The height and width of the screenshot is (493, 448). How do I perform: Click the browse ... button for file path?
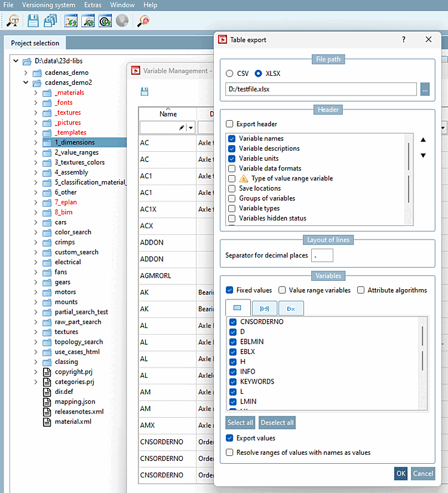[x=425, y=89]
